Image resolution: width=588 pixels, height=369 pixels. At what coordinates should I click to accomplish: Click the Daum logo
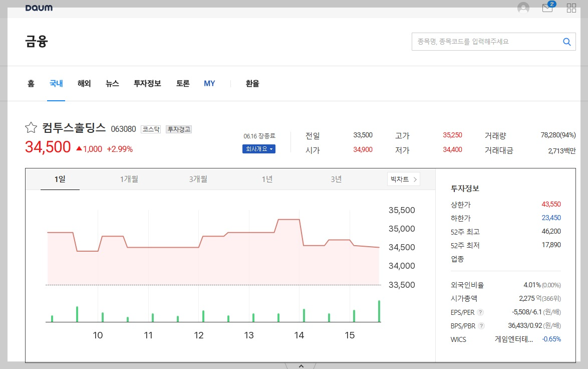tap(39, 7)
